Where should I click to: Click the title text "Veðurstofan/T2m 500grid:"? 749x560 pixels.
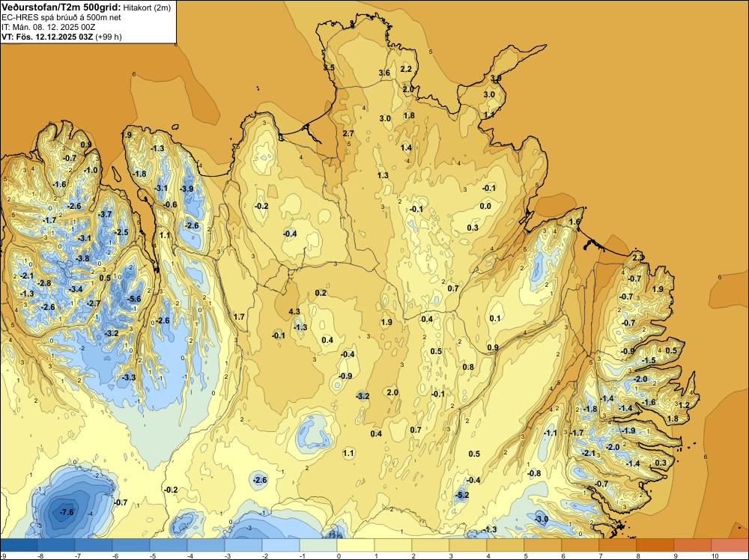click(61, 7)
